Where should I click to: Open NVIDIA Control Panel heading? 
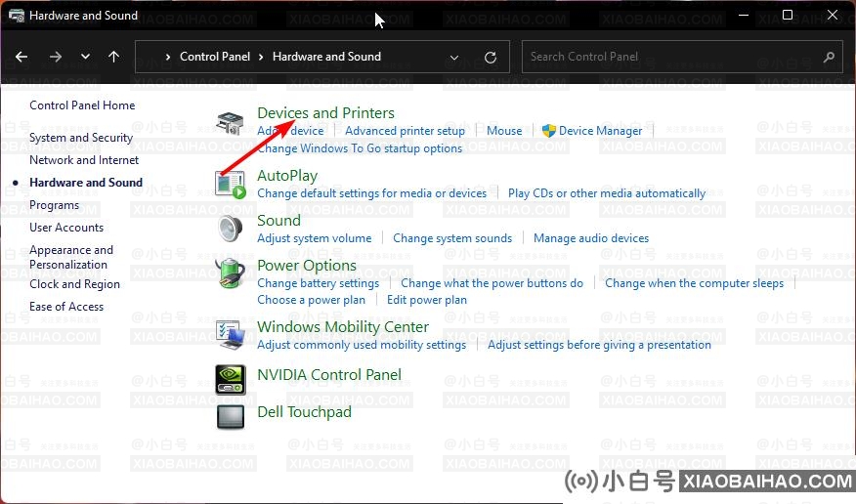329,375
